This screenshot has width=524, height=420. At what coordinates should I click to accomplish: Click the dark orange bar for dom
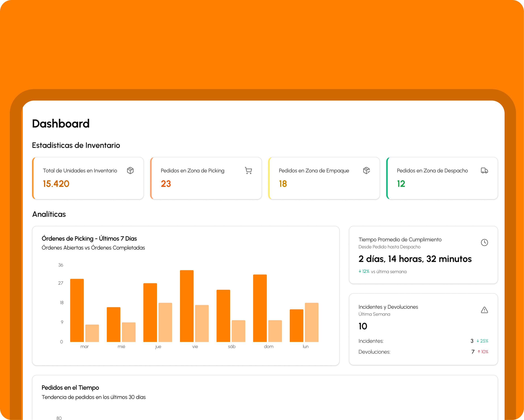[260, 308]
